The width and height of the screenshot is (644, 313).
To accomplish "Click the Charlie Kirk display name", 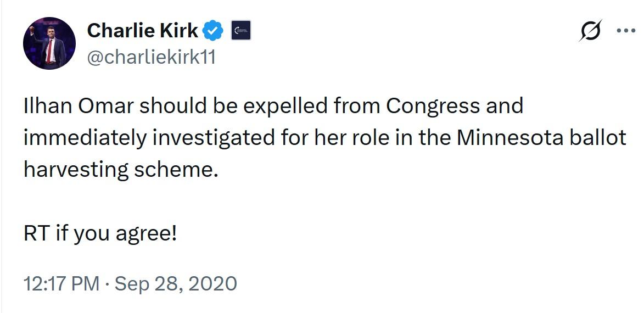I will (142, 31).
